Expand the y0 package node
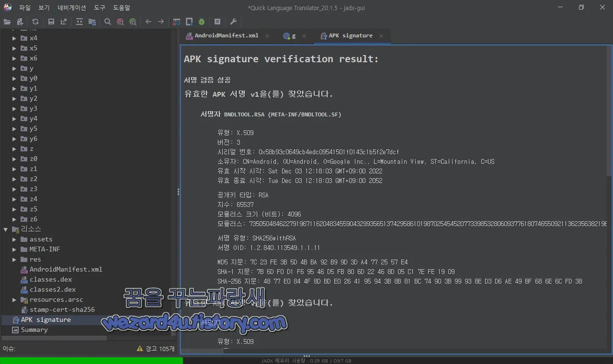The width and height of the screenshot is (613, 364). [x=14, y=78]
